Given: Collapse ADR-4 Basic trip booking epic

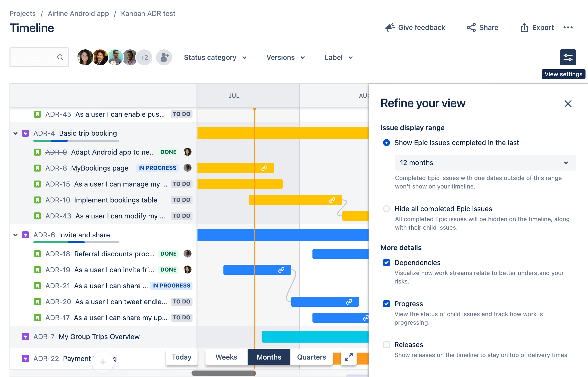Looking at the screenshot, I should coord(15,133).
